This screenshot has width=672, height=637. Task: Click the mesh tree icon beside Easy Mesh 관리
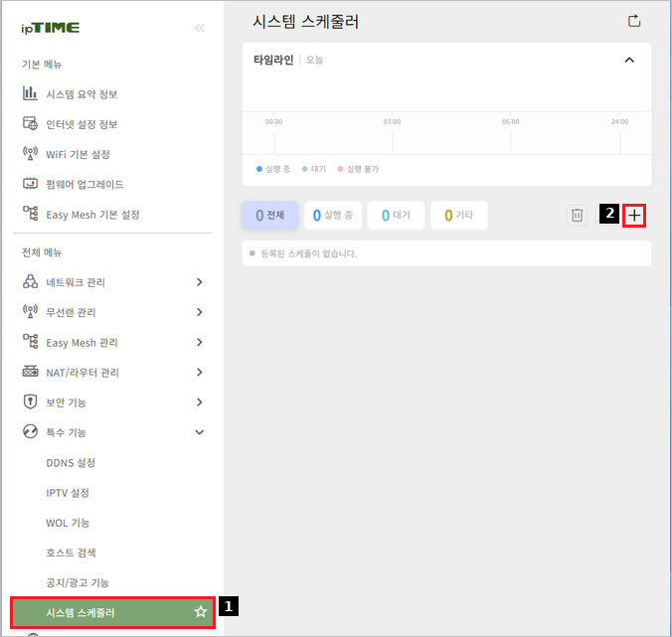pos(30,342)
